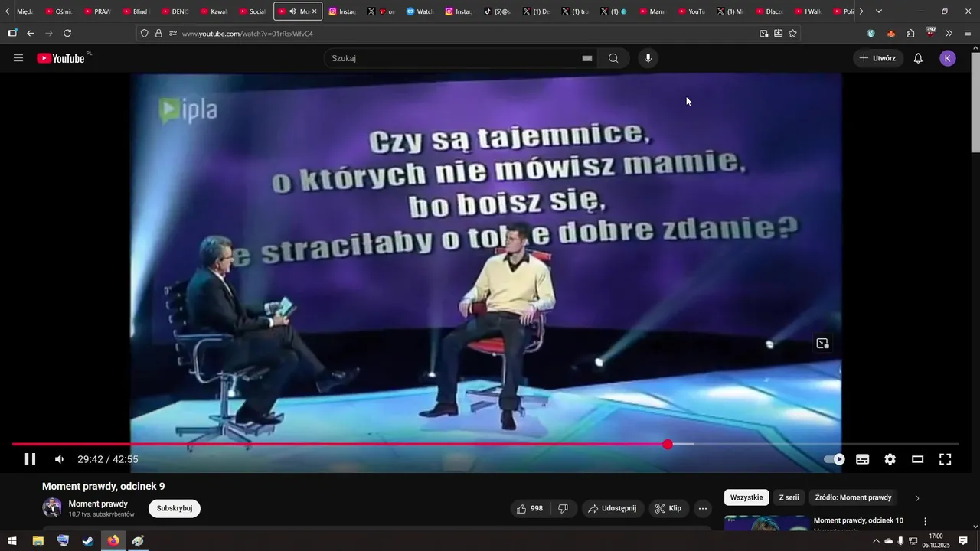Show more toolbar tools double chevron

click(x=949, y=34)
